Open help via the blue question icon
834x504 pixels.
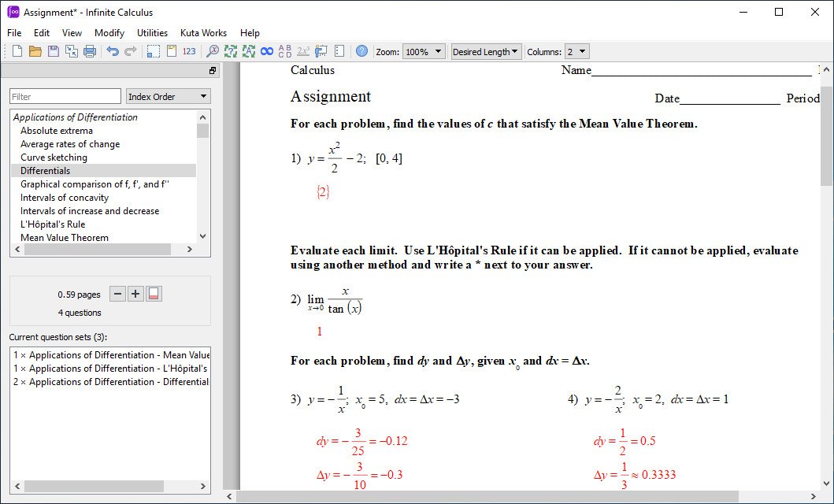(x=361, y=51)
